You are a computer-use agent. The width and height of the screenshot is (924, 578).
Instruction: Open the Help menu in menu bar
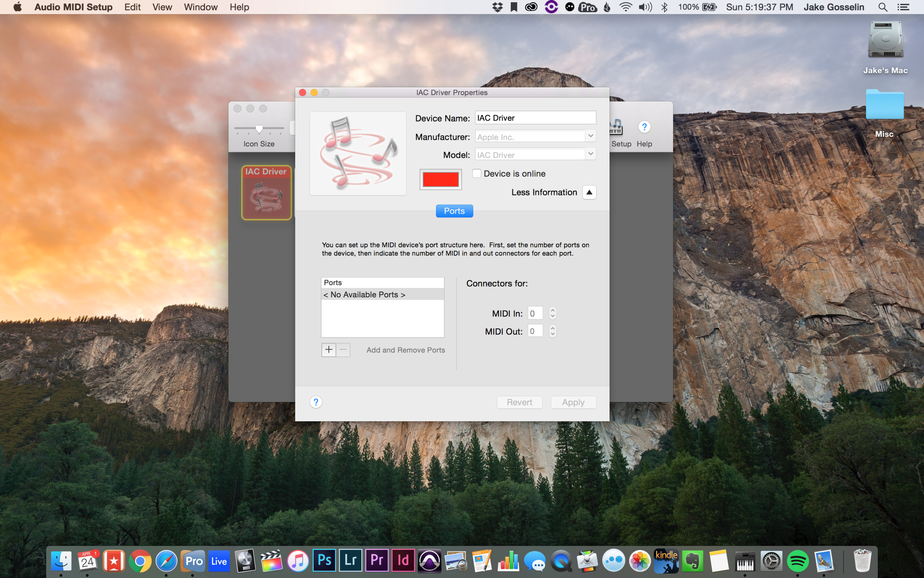pos(239,7)
